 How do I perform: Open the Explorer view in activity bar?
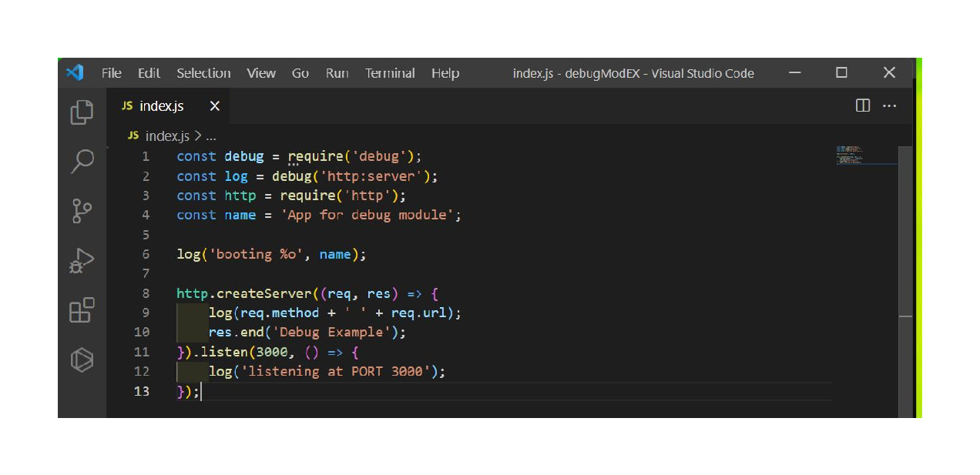pyautogui.click(x=82, y=112)
